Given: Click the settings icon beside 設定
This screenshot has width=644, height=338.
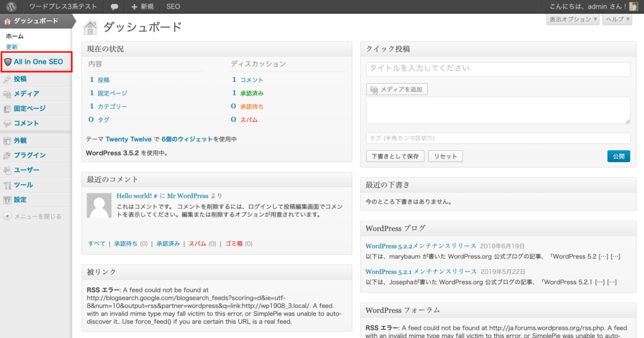Looking at the screenshot, I should tap(7, 200).
